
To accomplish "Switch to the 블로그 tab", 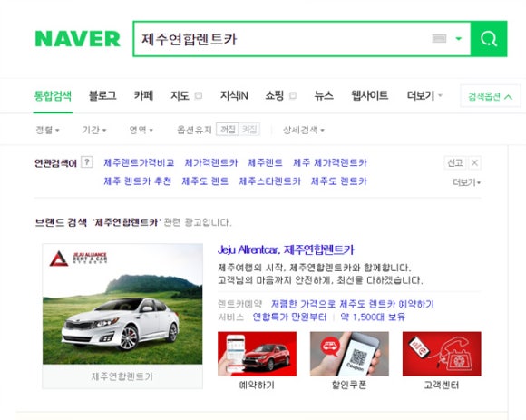I will pyautogui.click(x=102, y=96).
